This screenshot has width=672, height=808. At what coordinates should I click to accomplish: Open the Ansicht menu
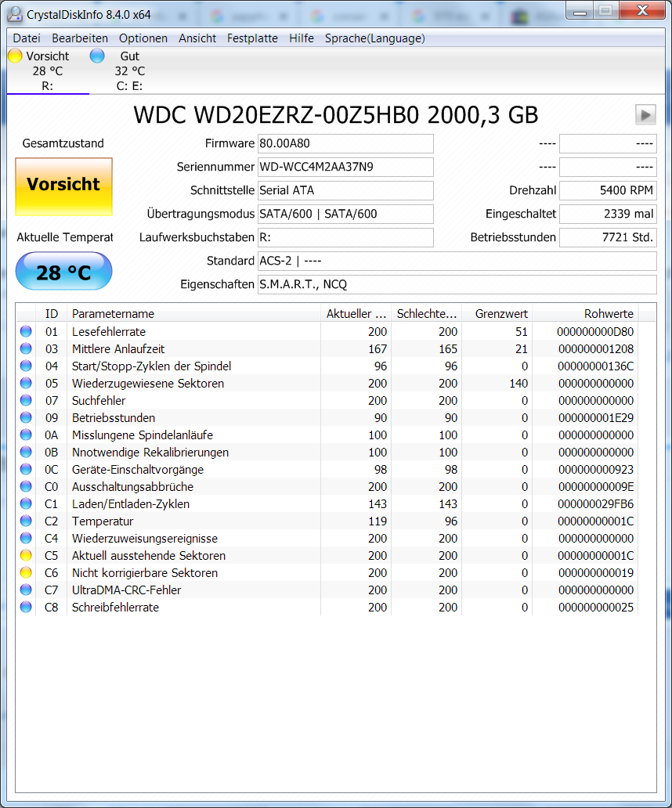coord(197,38)
